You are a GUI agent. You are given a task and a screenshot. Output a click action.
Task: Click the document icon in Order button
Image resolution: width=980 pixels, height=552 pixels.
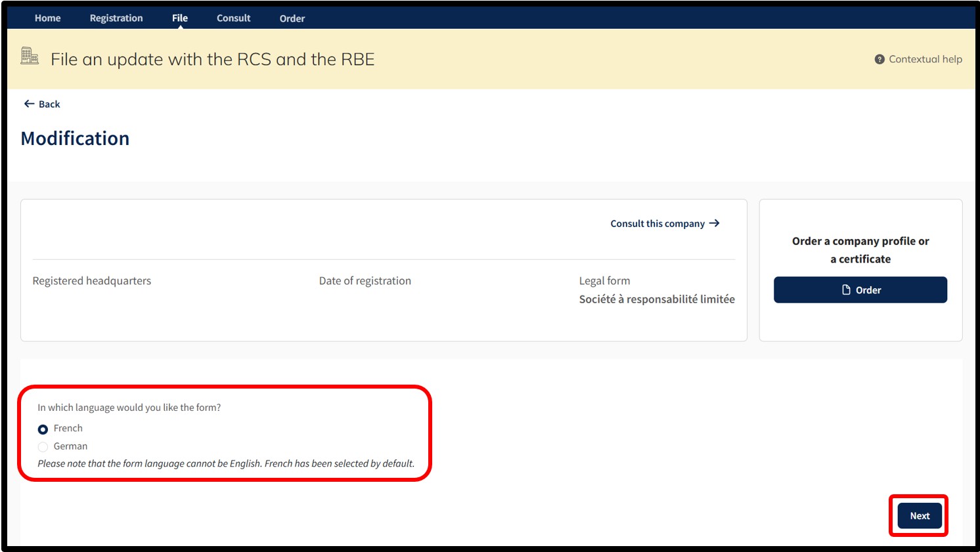pyautogui.click(x=847, y=289)
